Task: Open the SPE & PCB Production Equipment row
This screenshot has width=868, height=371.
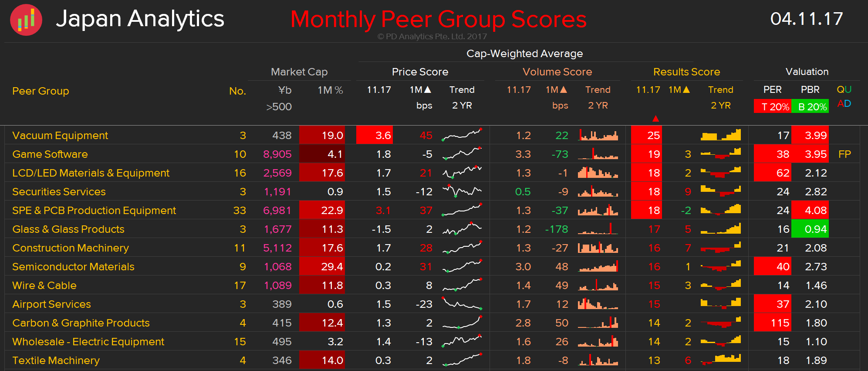Action: [x=94, y=211]
